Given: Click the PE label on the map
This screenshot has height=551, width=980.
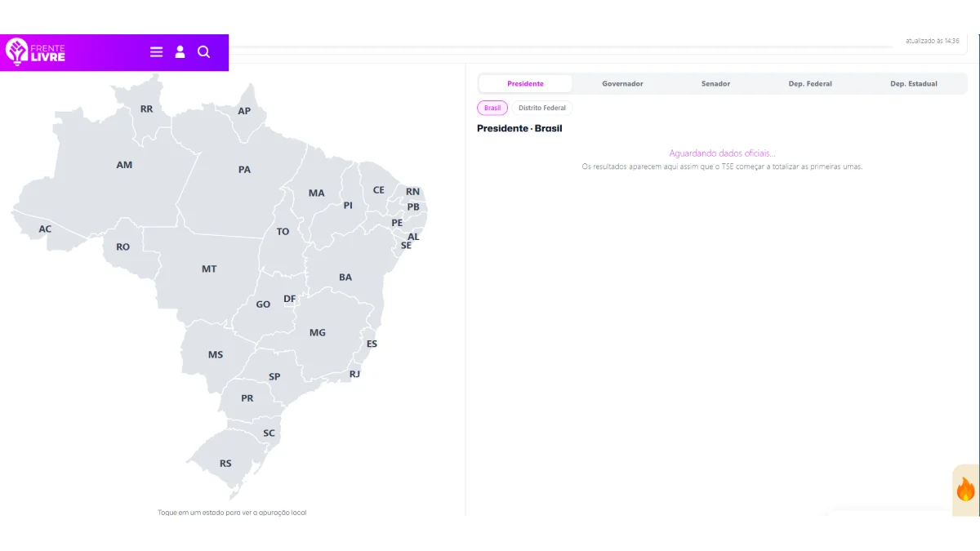Looking at the screenshot, I should [x=397, y=223].
